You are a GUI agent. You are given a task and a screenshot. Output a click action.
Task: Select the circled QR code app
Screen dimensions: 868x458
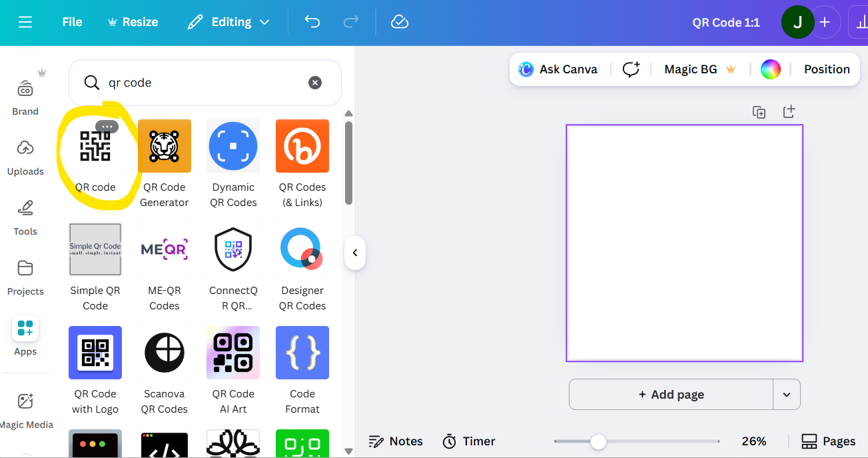[95, 146]
